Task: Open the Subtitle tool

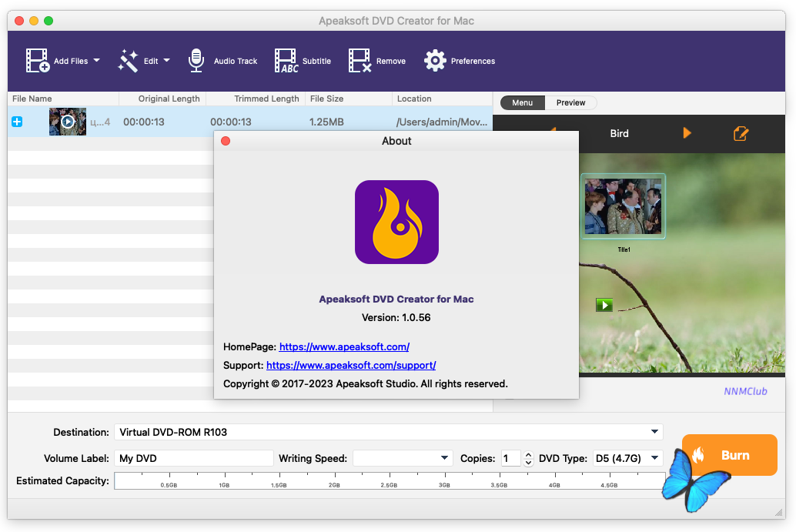Action: coord(286,61)
